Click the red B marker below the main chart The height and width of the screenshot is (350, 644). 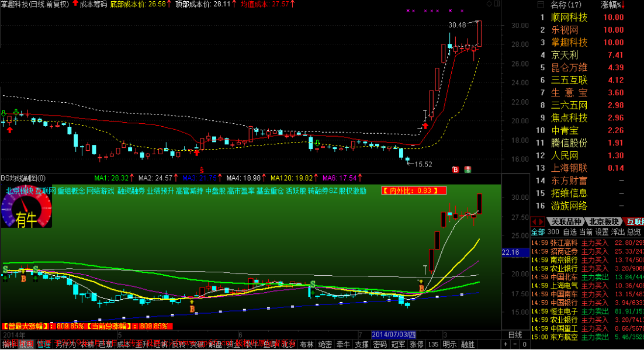[x=455, y=169]
